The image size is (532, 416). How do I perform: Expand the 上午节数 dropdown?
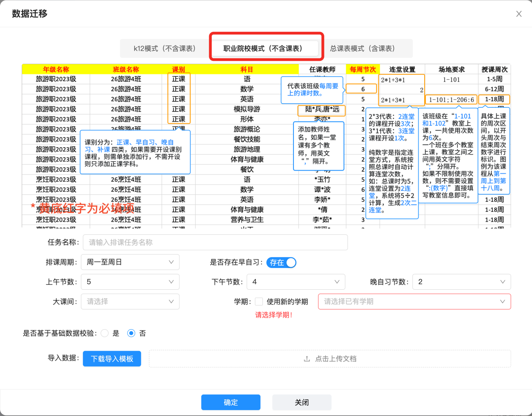(130, 282)
